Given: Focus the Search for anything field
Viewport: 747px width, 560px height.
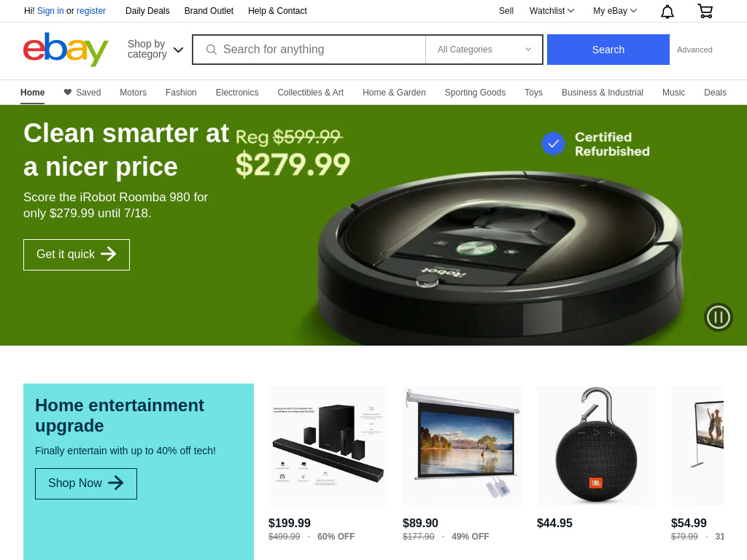Looking at the screenshot, I should pyautogui.click(x=309, y=50).
